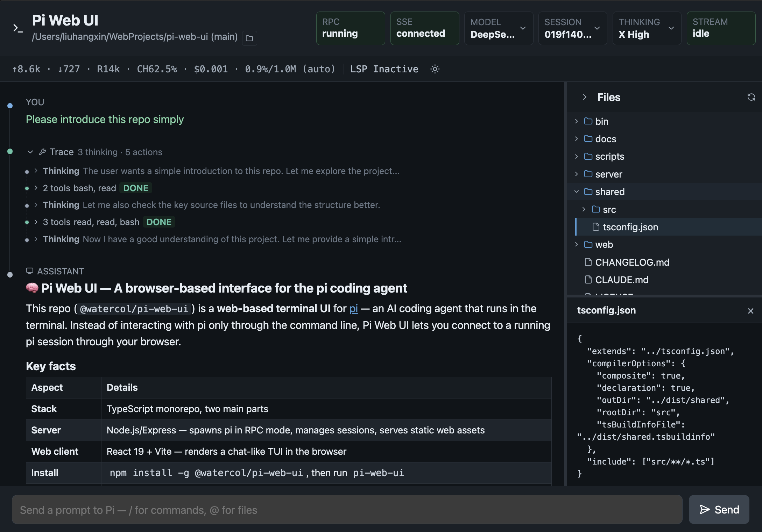Refresh the Files panel
762x532 pixels.
coord(751,97)
